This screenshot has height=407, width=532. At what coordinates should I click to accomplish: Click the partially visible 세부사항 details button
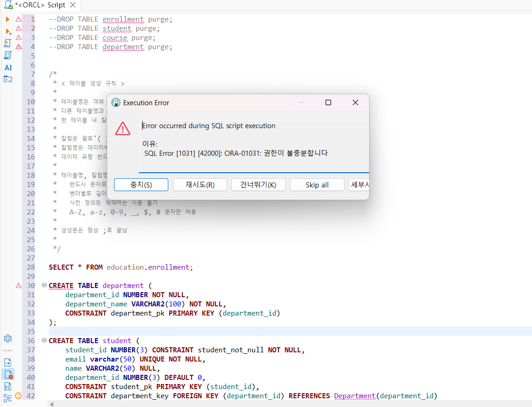tap(359, 185)
